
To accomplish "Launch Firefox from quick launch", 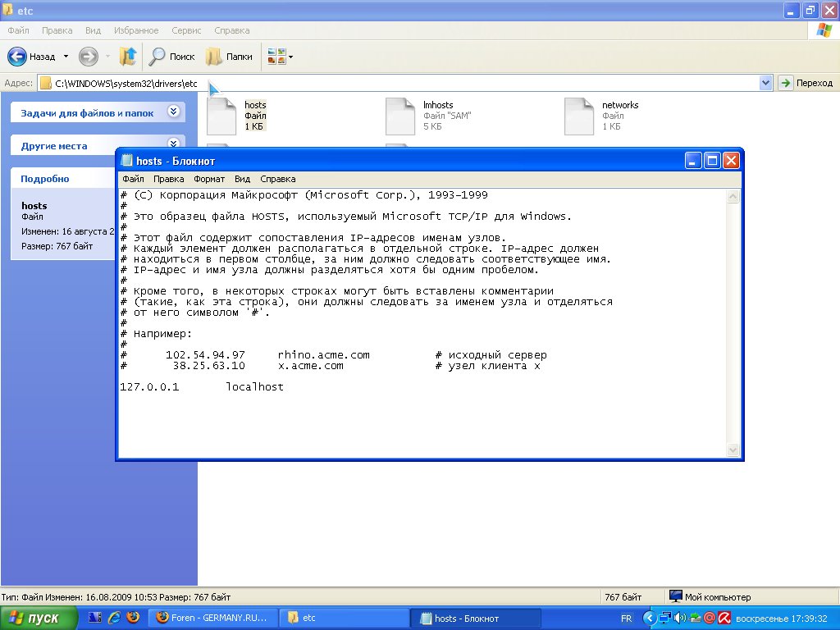I will pos(134,618).
